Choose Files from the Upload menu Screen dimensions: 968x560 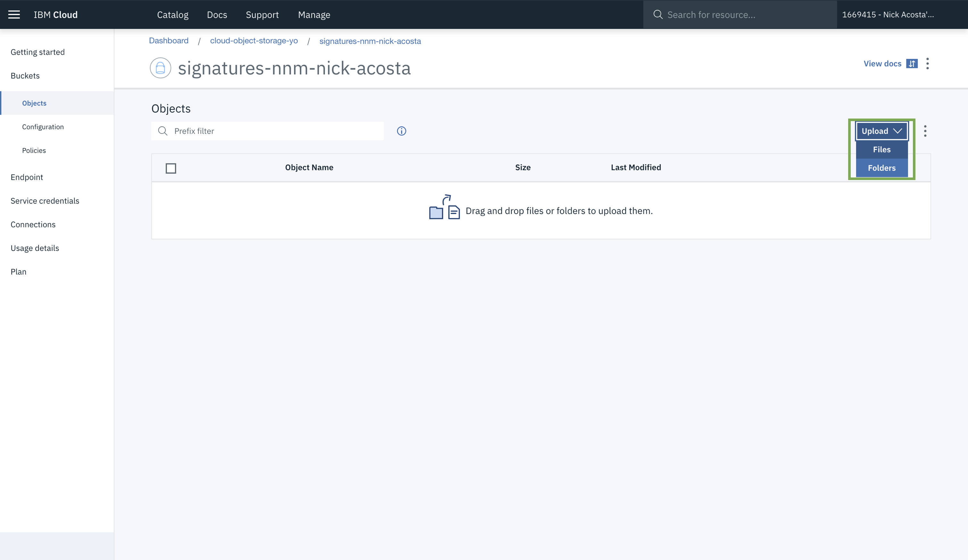(881, 149)
